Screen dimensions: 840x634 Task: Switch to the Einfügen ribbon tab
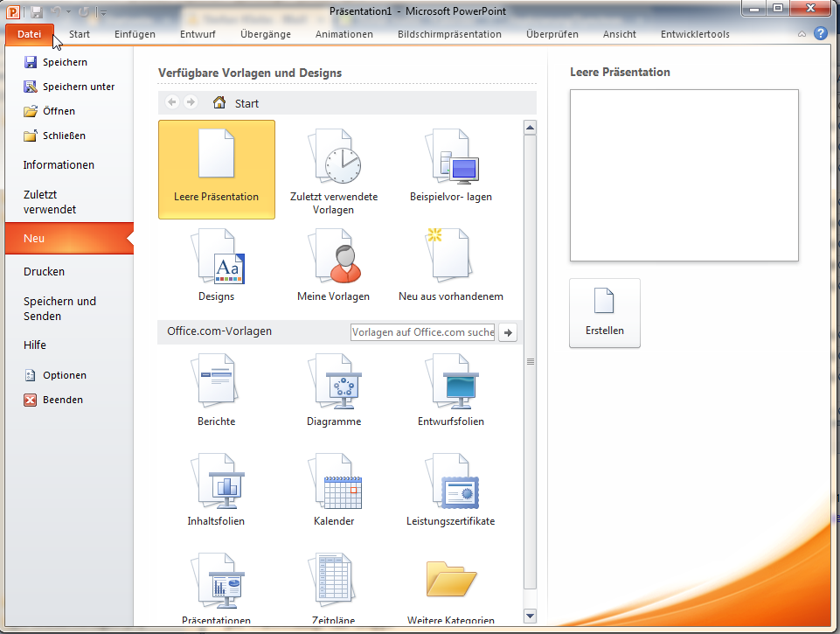[x=135, y=34]
